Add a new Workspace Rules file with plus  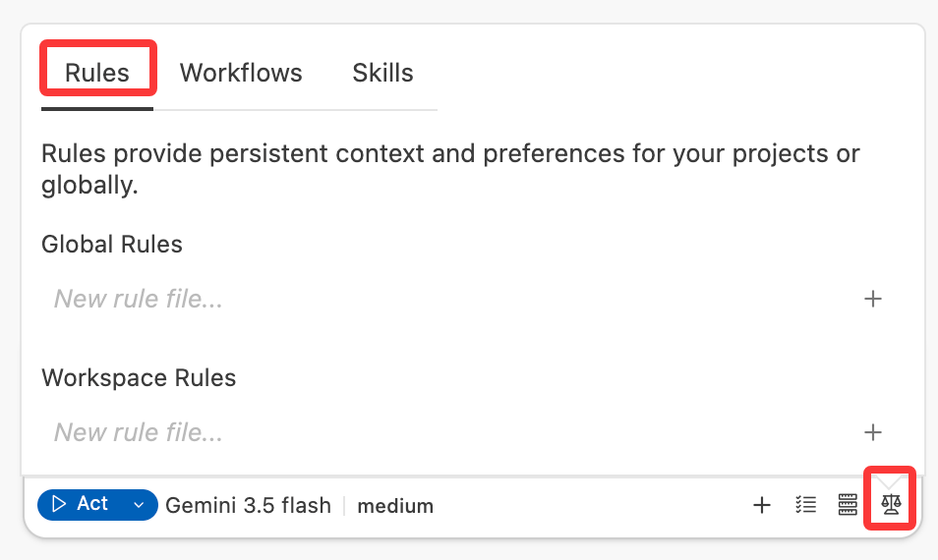pos(873,432)
